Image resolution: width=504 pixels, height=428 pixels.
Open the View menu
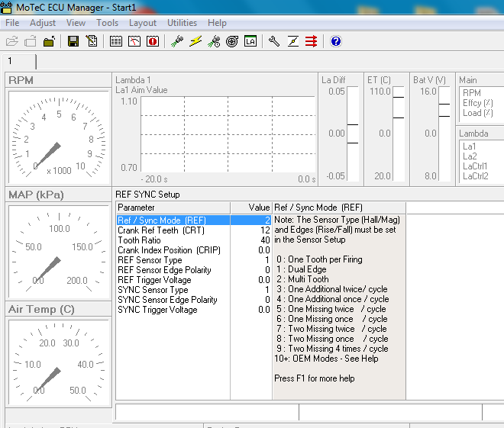(x=76, y=23)
